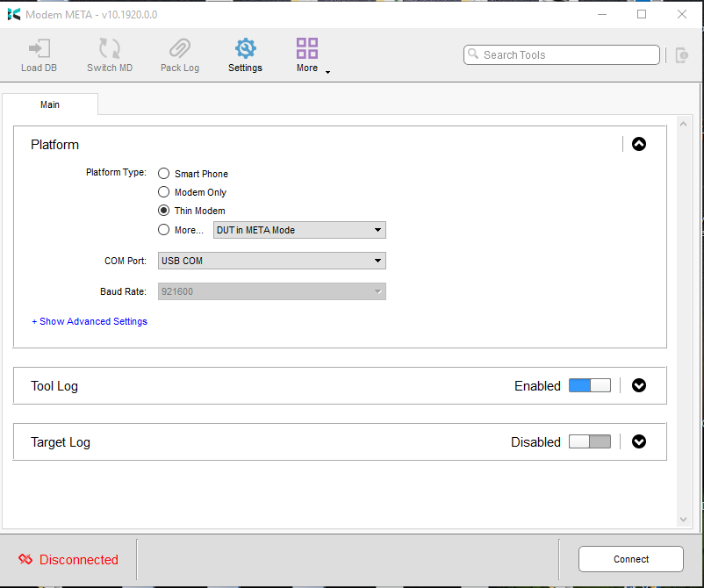This screenshot has height=588, width=704.
Task: Click the Target Log heading
Action: click(x=61, y=442)
